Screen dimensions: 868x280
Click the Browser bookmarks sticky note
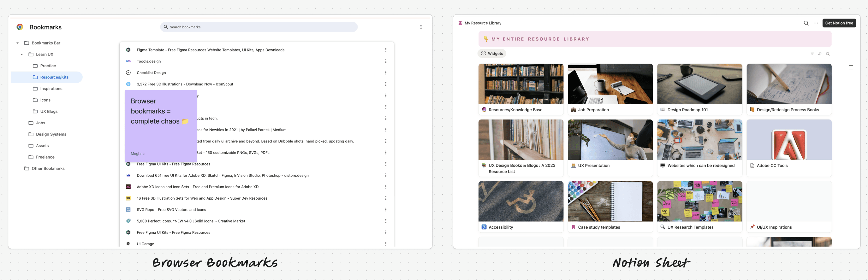161,126
